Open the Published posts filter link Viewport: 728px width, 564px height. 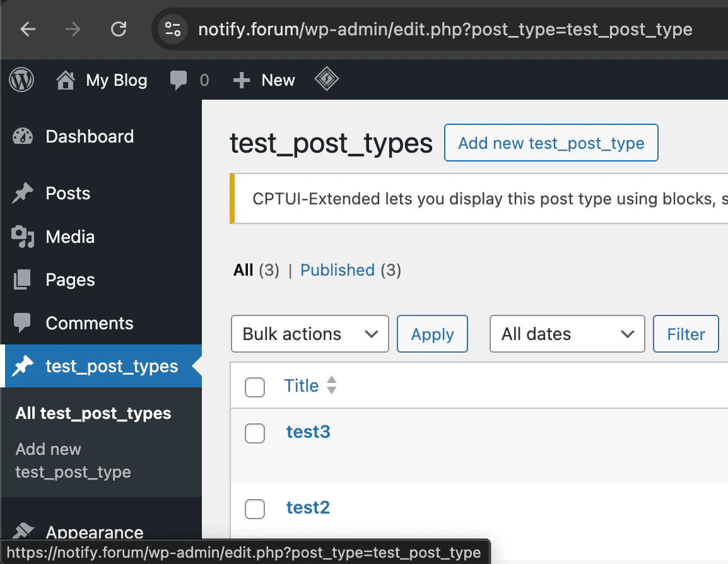338,270
